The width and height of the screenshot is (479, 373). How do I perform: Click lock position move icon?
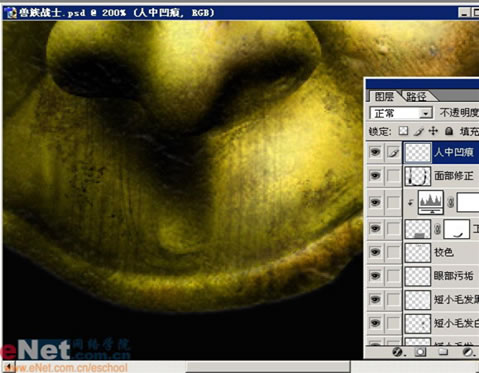[x=433, y=131]
